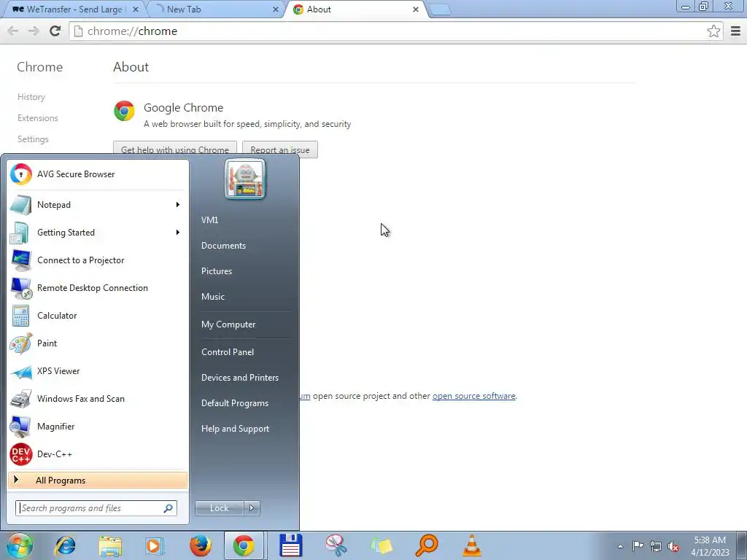The width and height of the screenshot is (747, 560).
Task: Follow the open source software link
Action: click(x=473, y=396)
